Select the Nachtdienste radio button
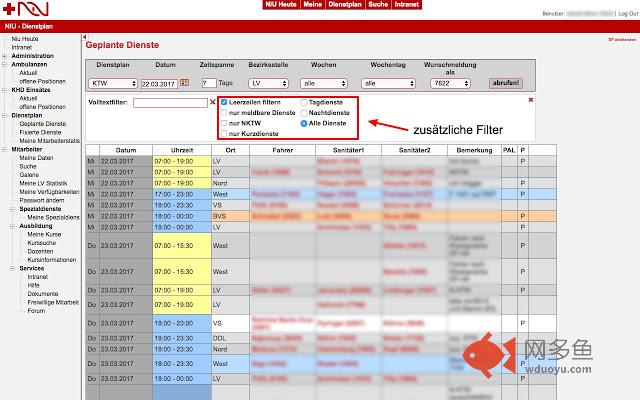This screenshot has height=400, width=640. [304, 112]
